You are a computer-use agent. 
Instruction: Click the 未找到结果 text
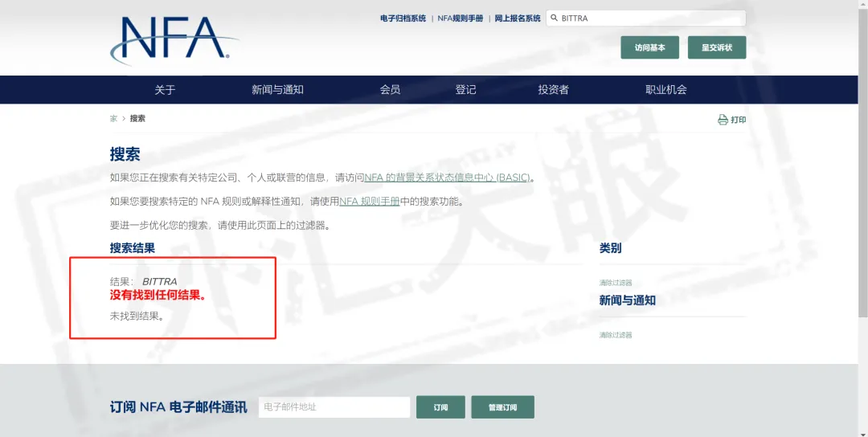[x=137, y=317]
